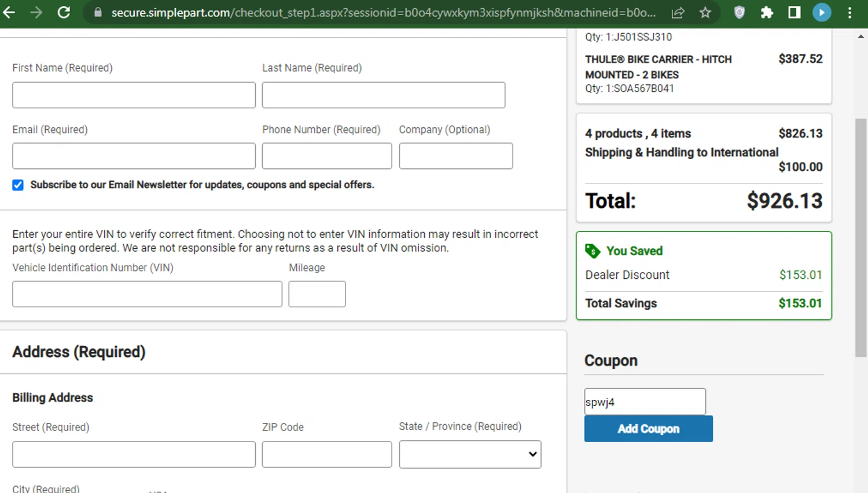The image size is (868, 493).
Task: Click the Qty: 1:J501SSJ310 line
Action: (x=628, y=37)
